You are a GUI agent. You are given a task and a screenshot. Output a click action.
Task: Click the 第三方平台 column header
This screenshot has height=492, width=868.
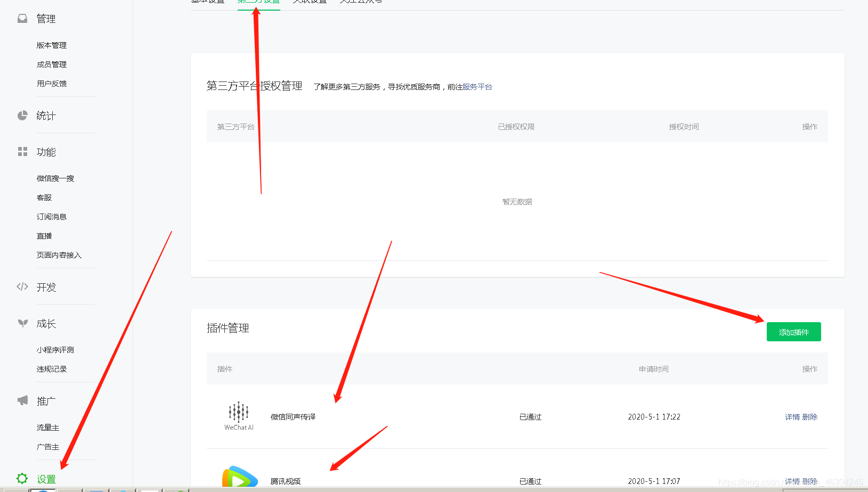[x=236, y=127]
